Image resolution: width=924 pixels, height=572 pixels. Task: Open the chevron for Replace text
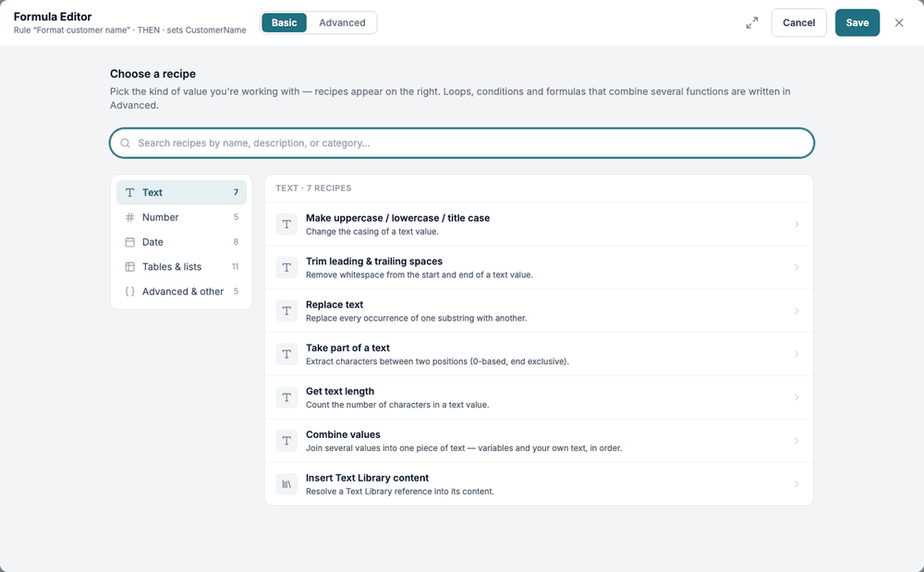click(x=796, y=311)
